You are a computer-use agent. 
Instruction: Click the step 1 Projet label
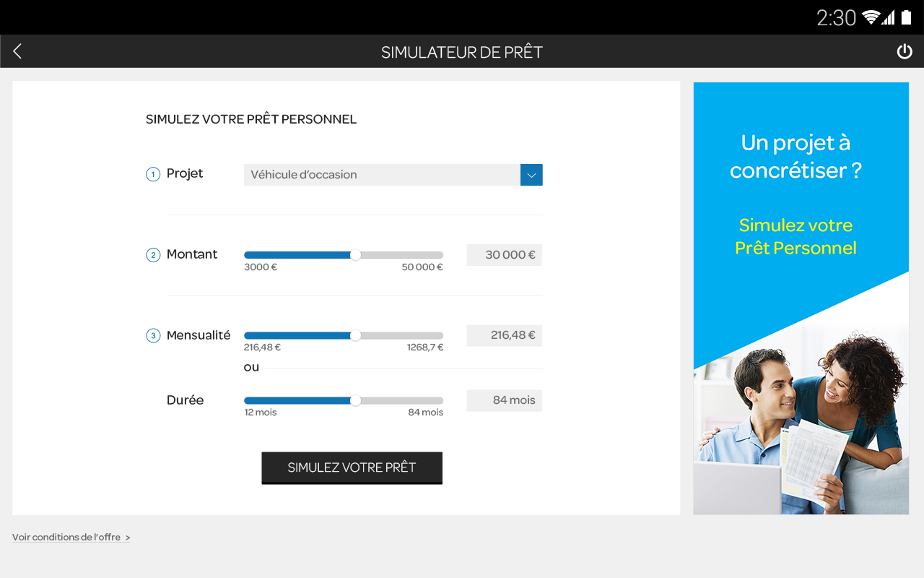(x=185, y=173)
